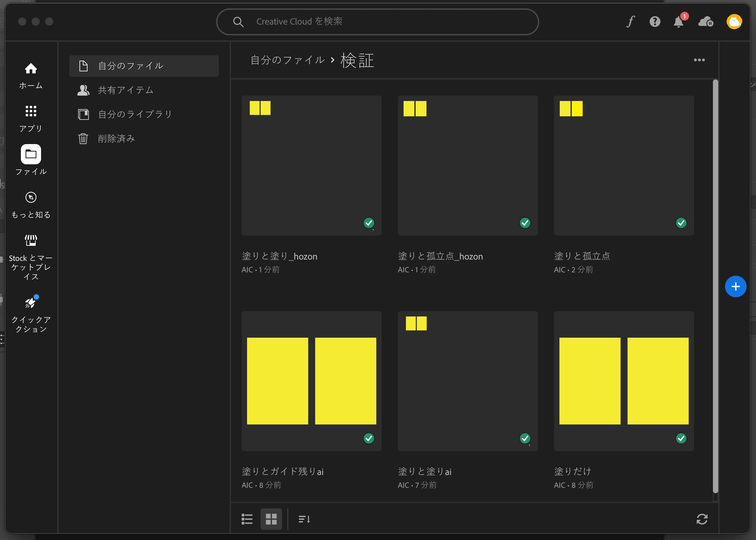Open クイックアクション rocket icon

31,314
